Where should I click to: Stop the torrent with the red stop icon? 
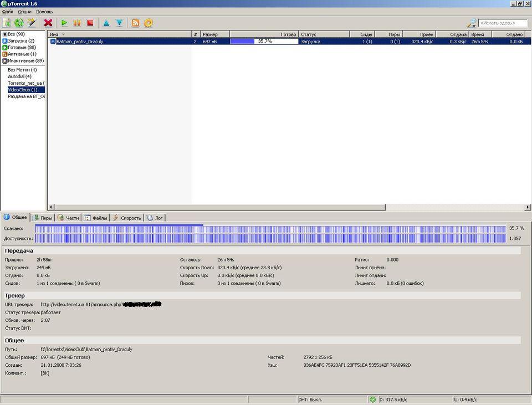tap(90, 23)
